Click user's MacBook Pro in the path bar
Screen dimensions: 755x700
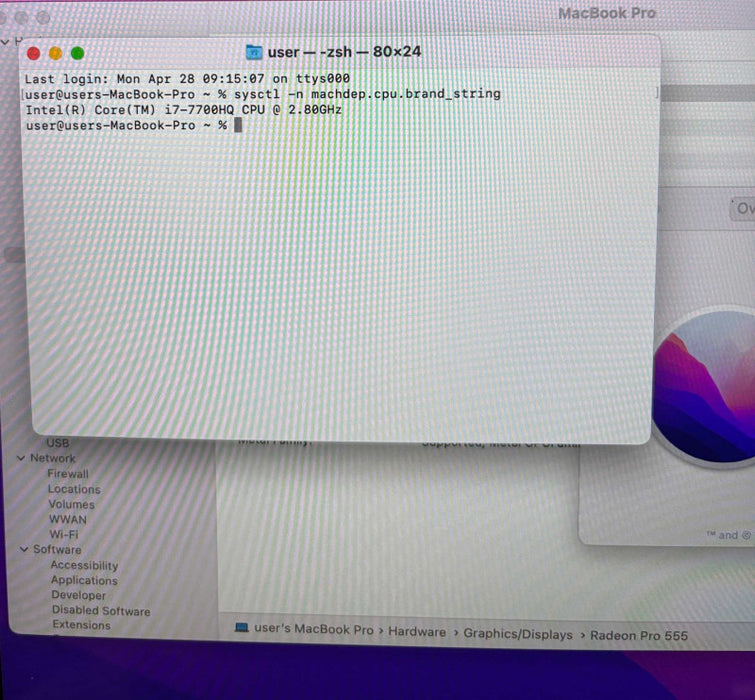(x=313, y=629)
